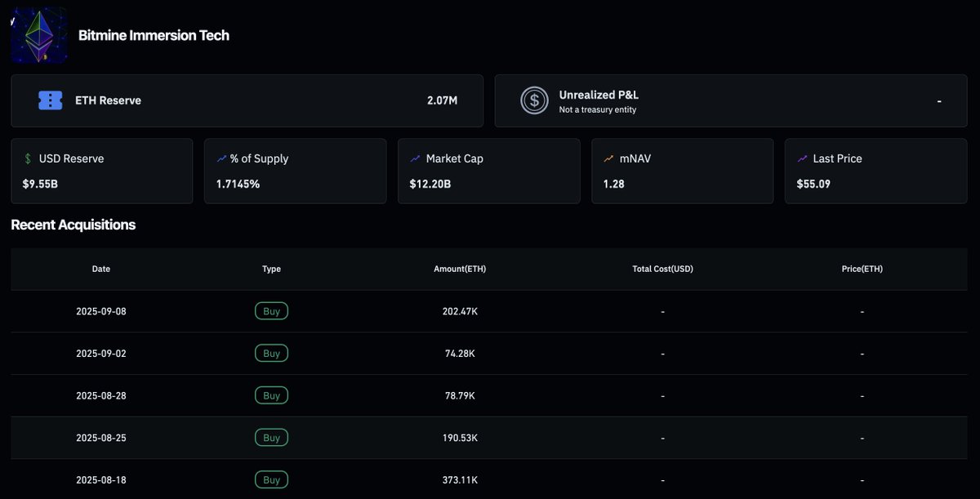
Task: Click the ETH Reserve grid icon
Action: (50, 100)
